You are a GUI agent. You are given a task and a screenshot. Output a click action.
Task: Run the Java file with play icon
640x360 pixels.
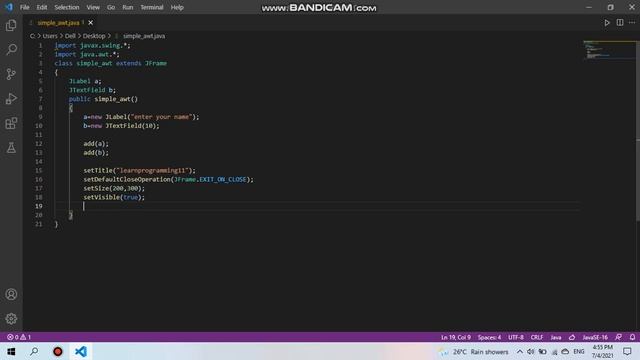[x=607, y=23]
